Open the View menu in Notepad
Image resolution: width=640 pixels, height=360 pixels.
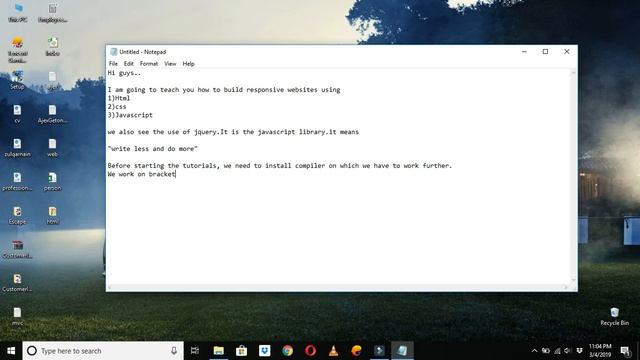tap(170, 64)
